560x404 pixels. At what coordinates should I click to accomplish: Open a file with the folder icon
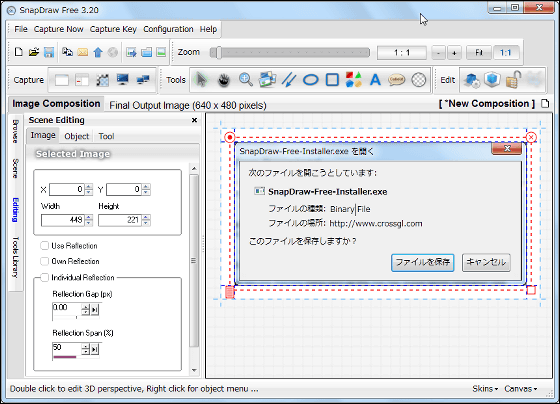click(x=34, y=52)
